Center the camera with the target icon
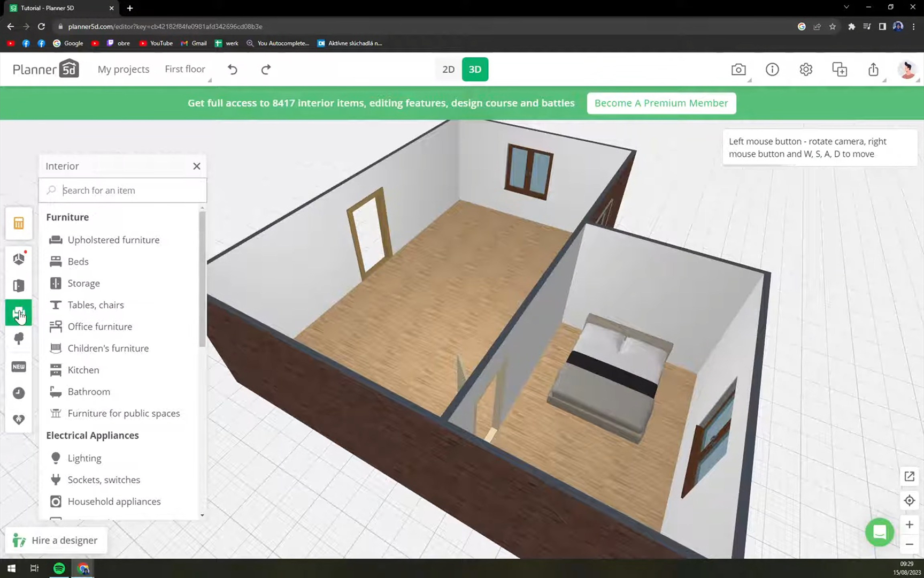The width and height of the screenshot is (924, 578). pos(910,501)
